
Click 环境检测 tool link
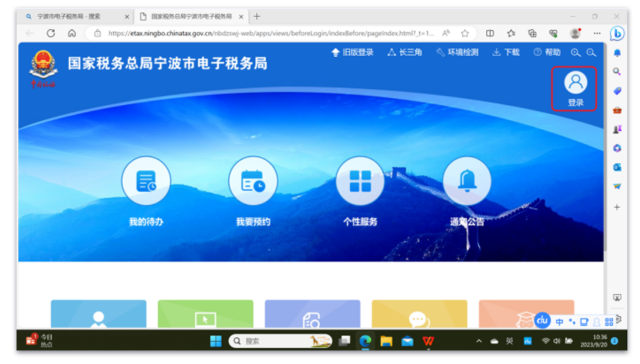(x=457, y=53)
